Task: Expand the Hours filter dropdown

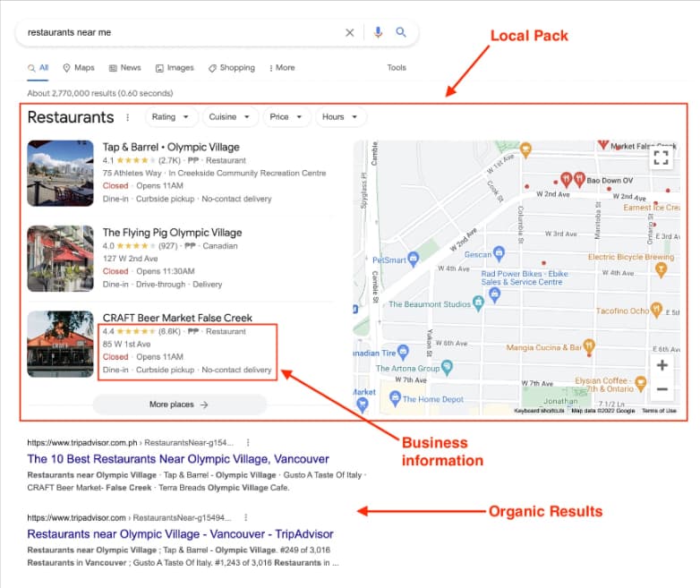Action: click(x=340, y=117)
